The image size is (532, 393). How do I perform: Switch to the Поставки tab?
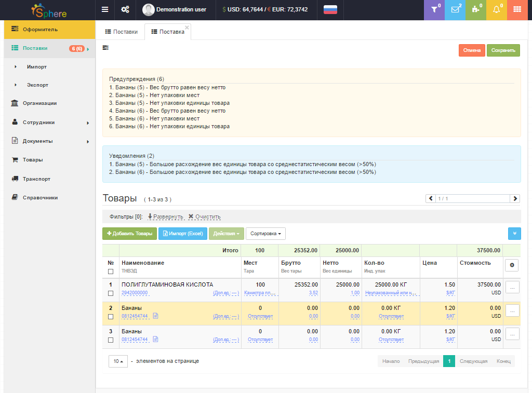coord(122,32)
